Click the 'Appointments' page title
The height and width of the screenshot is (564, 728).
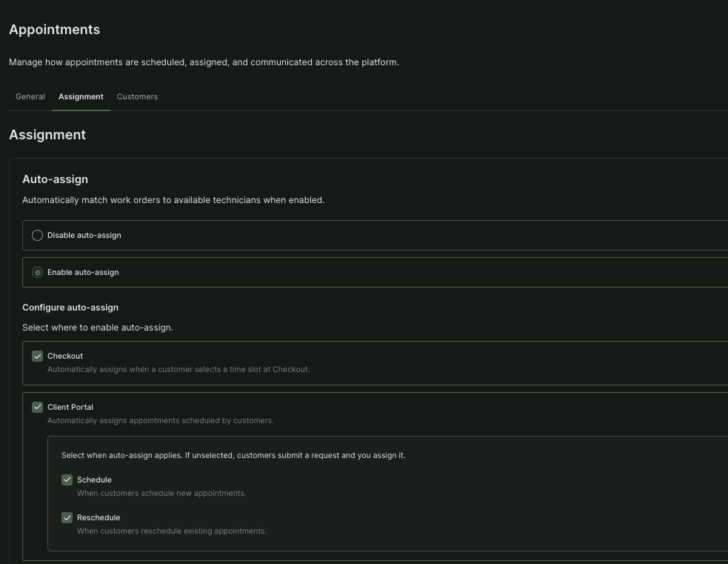coord(54,30)
